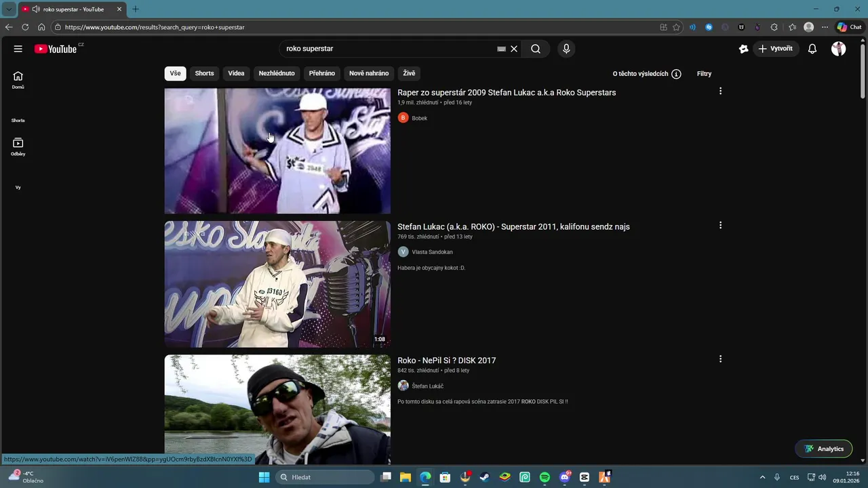Image resolution: width=868 pixels, height=488 pixels.
Task: Go to Štefan Lukáč channel name link
Action: pyautogui.click(x=427, y=386)
